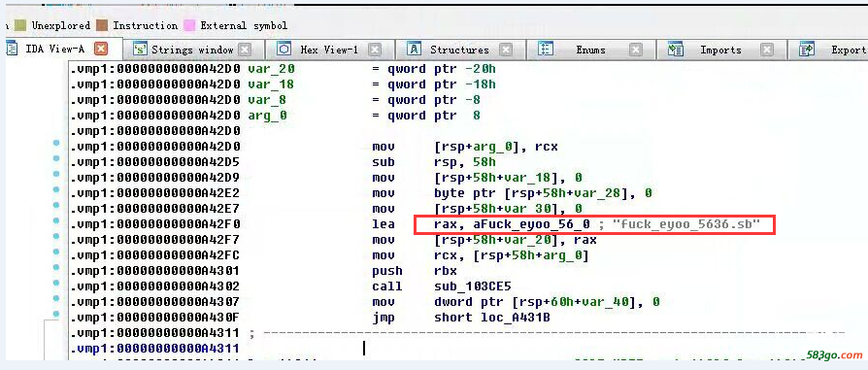
Task: Select the var_20 variable definition
Action: 271,69
